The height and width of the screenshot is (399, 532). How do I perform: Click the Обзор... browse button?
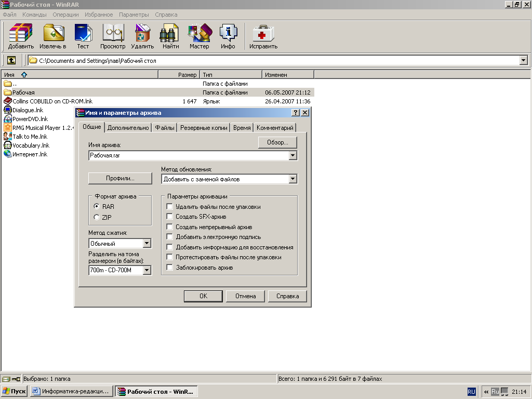pyautogui.click(x=277, y=142)
